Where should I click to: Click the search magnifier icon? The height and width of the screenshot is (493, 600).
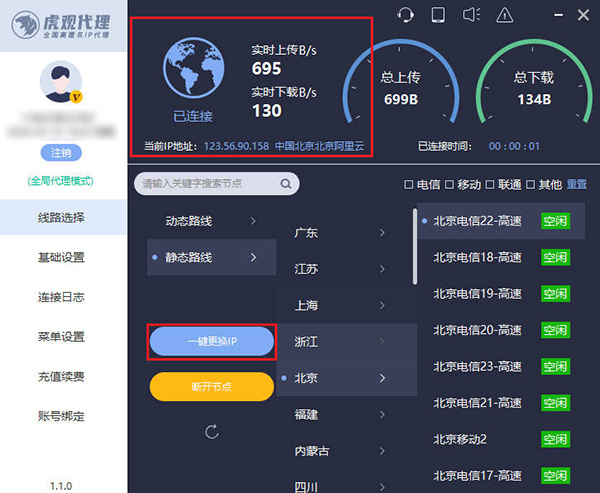tap(286, 184)
